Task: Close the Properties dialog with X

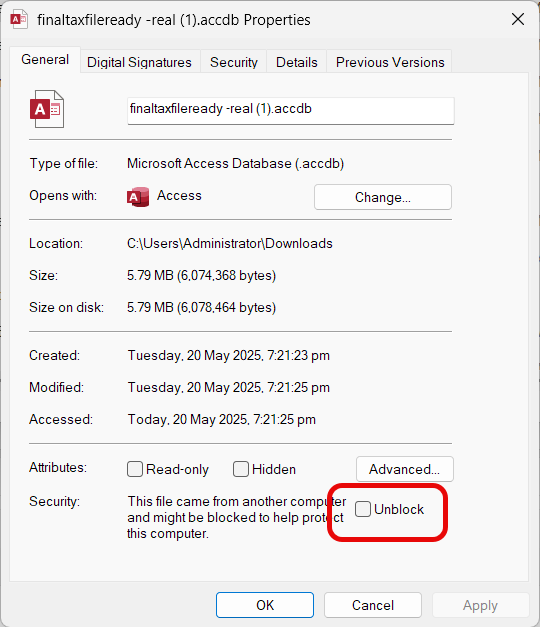Action: click(x=518, y=19)
